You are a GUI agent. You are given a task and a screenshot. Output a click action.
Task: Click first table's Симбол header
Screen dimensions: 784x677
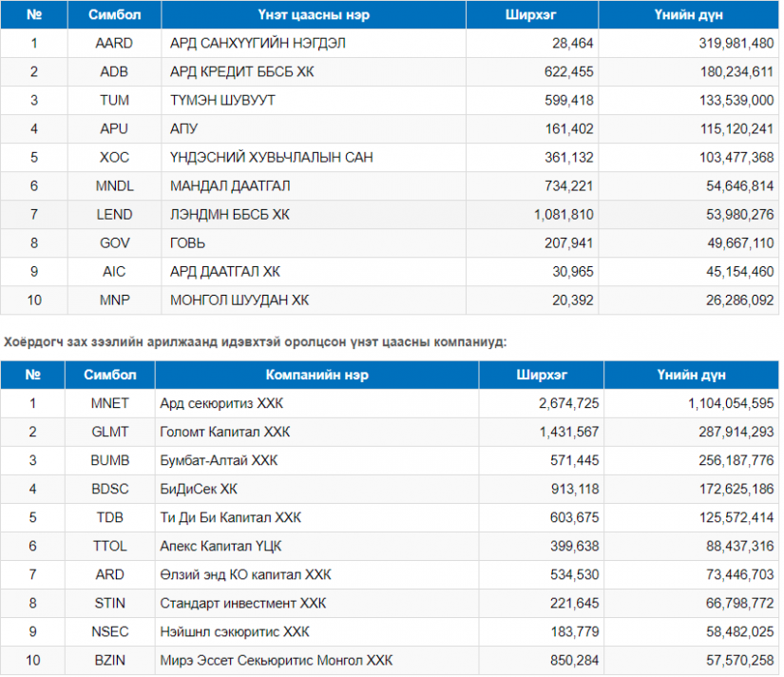(x=114, y=14)
